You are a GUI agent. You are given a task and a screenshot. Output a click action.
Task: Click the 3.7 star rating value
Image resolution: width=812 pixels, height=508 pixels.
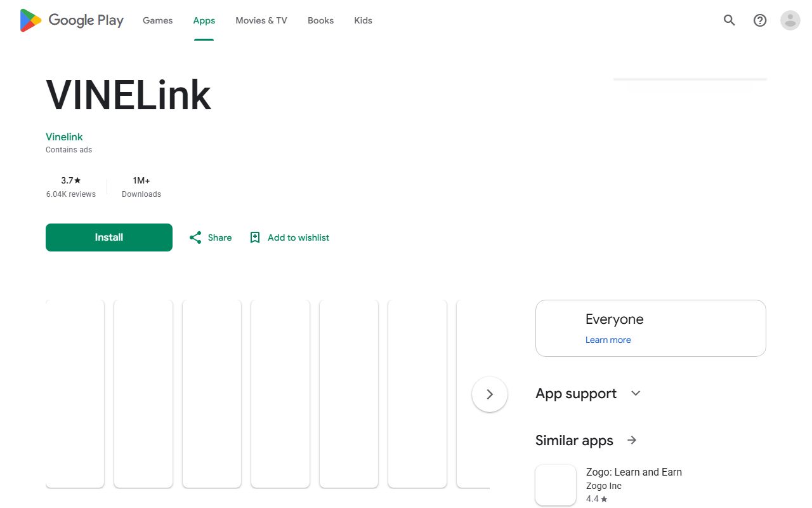71,180
